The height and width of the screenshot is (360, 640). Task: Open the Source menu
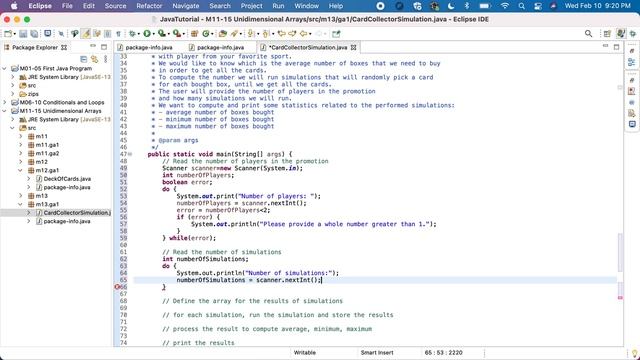[116, 6]
